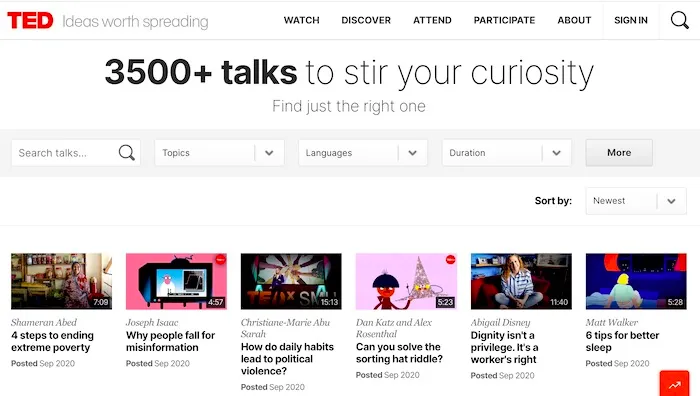Click the 'Sort by:' label
This screenshot has height=396, width=700.
tap(553, 201)
